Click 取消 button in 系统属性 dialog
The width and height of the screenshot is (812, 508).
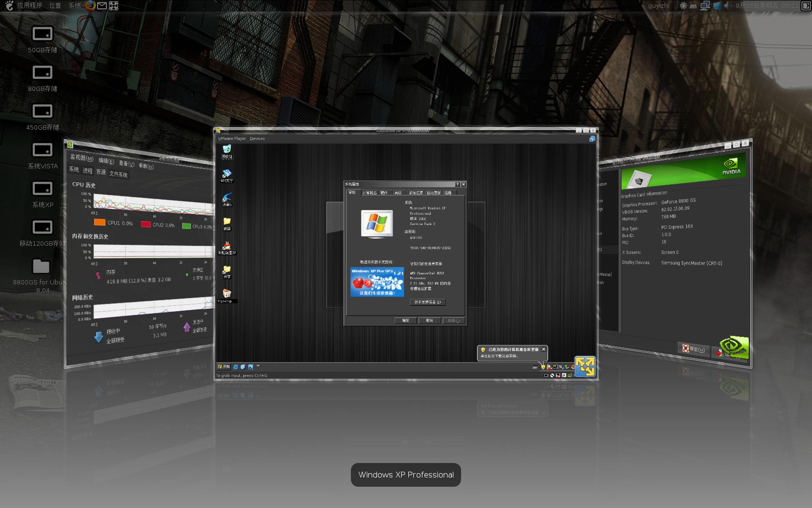click(x=429, y=320)
